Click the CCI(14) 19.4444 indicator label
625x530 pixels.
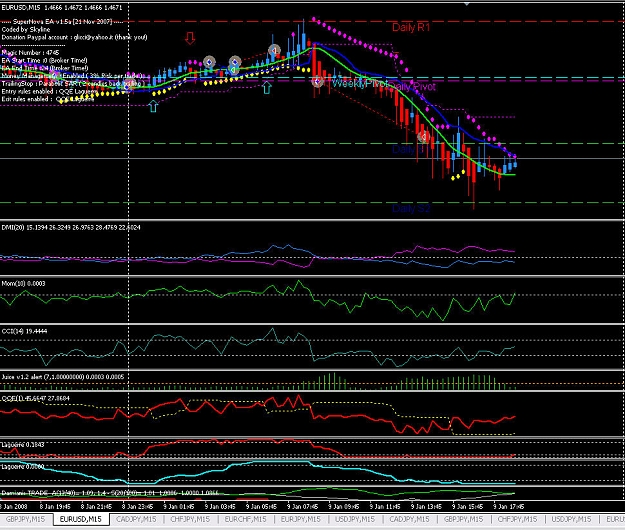pos(24,331)
